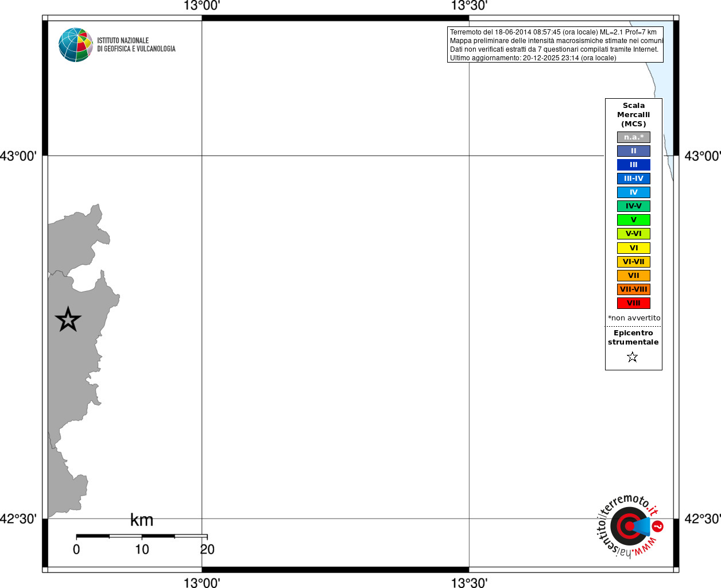Click the 'Dati non verificati' info line
Screen dimensions: 721x588
tap(555, 49)
